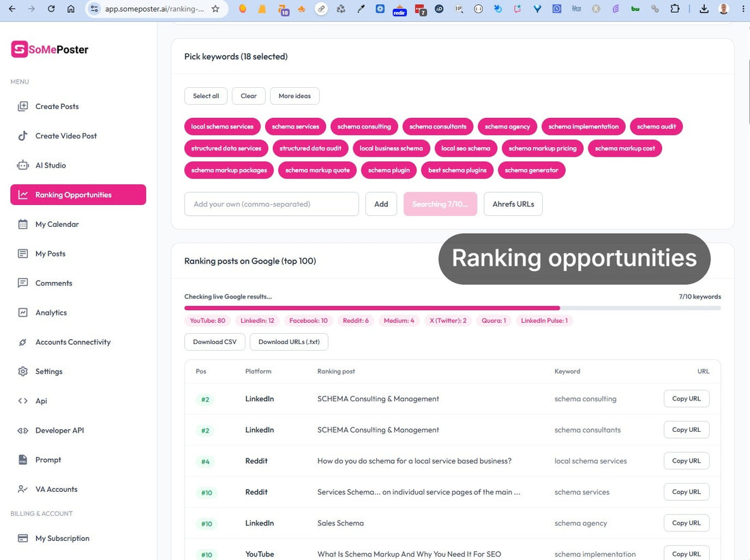This screenshot has height=560, width=750.
Task: Click the Select all button
Action: 206,96
